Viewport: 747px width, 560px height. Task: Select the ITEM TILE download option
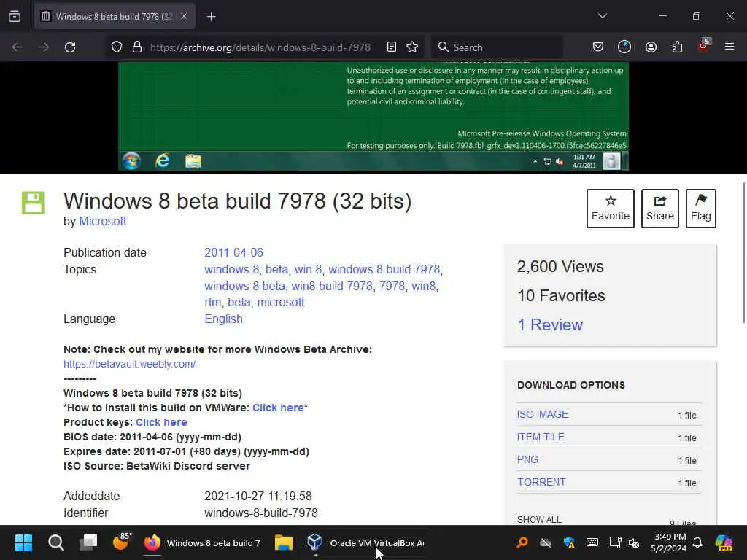coord(541,437)
